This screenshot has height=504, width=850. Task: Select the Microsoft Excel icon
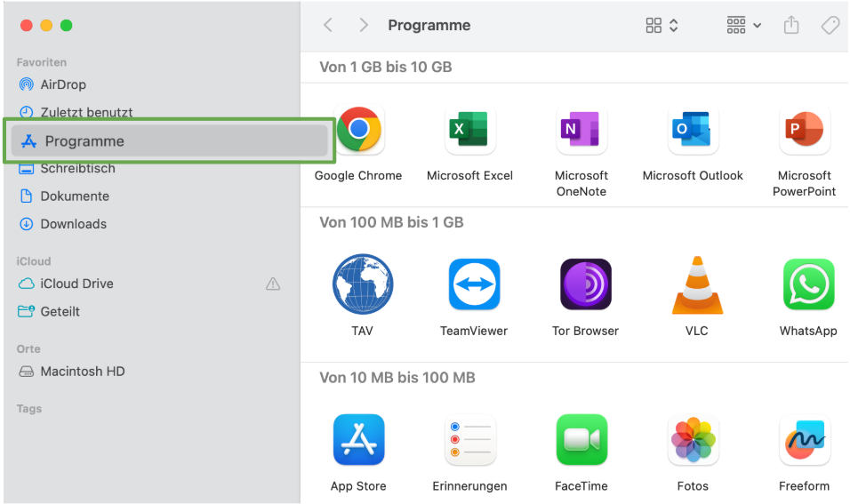point(469,130)
